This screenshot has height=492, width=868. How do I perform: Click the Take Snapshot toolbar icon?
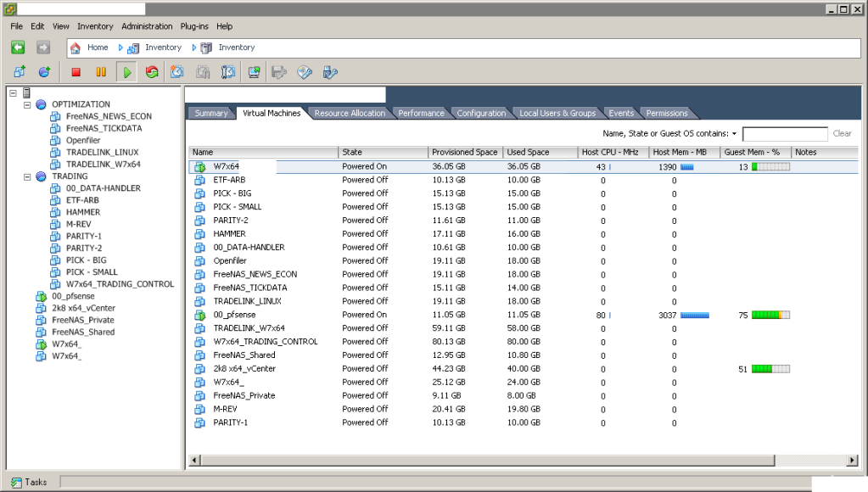tap(177, 72)
